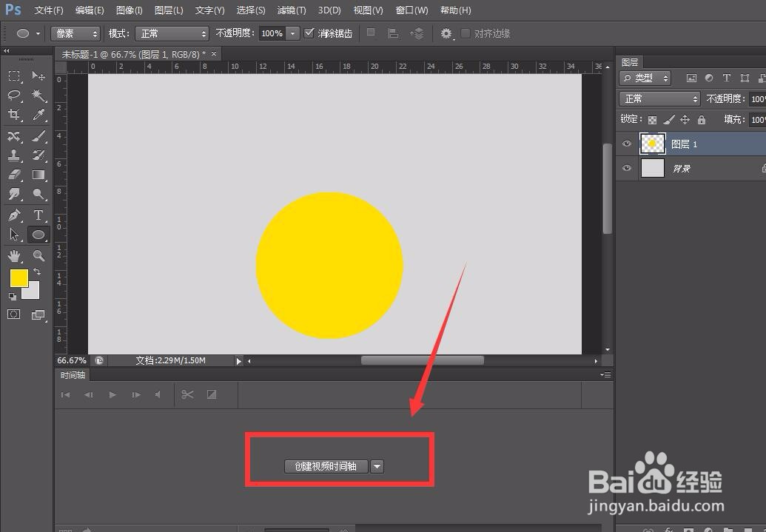Screen dimensions: 766x532
Task: Select the Clone Stamp tool
Action: [15, 155]
